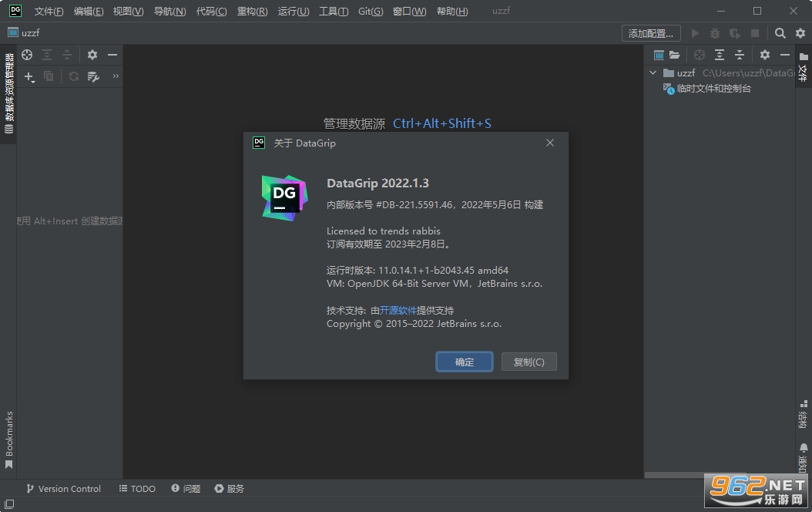Click the run with coverage icon
812x512 pixels.
point(734,33)
